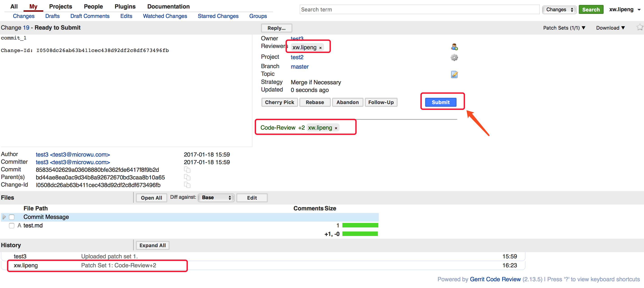Go to Starred Changes tab
Viewport: 644px width, 288px height.
coord(218,16)
